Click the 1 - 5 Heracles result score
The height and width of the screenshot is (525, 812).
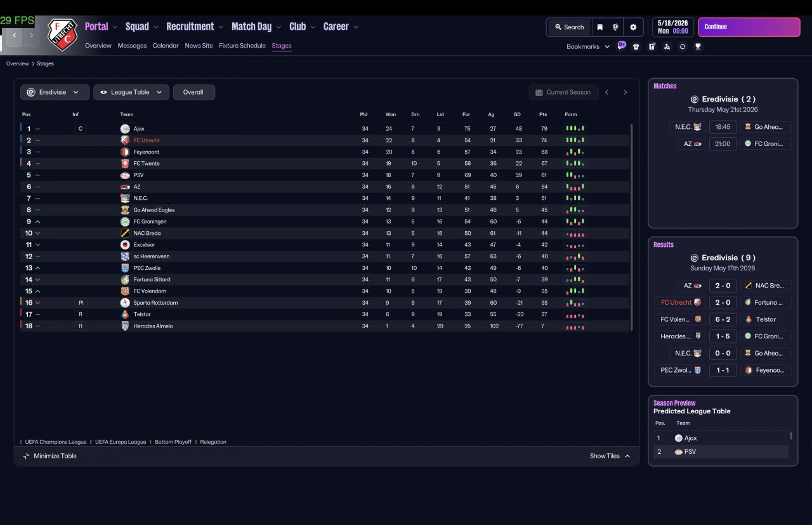tap(723, 336)
